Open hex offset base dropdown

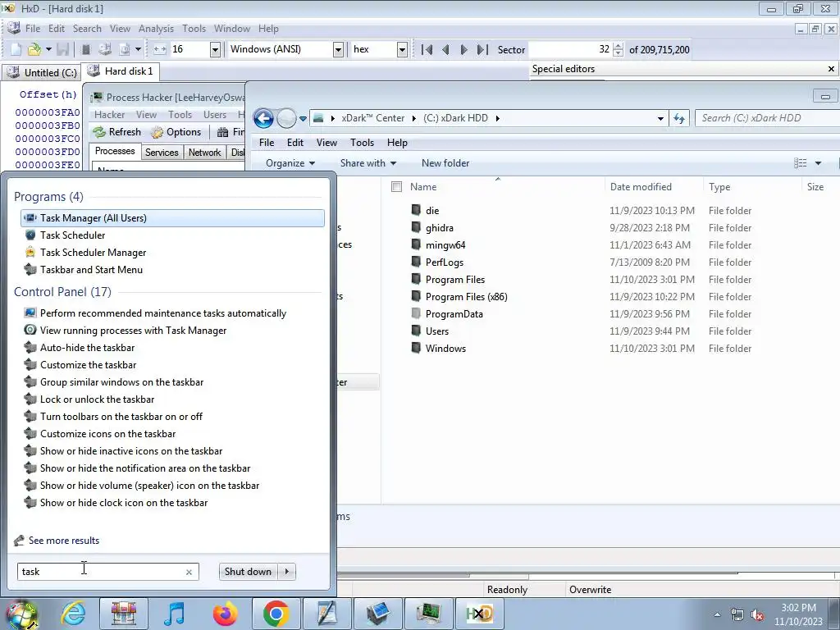pyautogui.click(x=402, y=50)
